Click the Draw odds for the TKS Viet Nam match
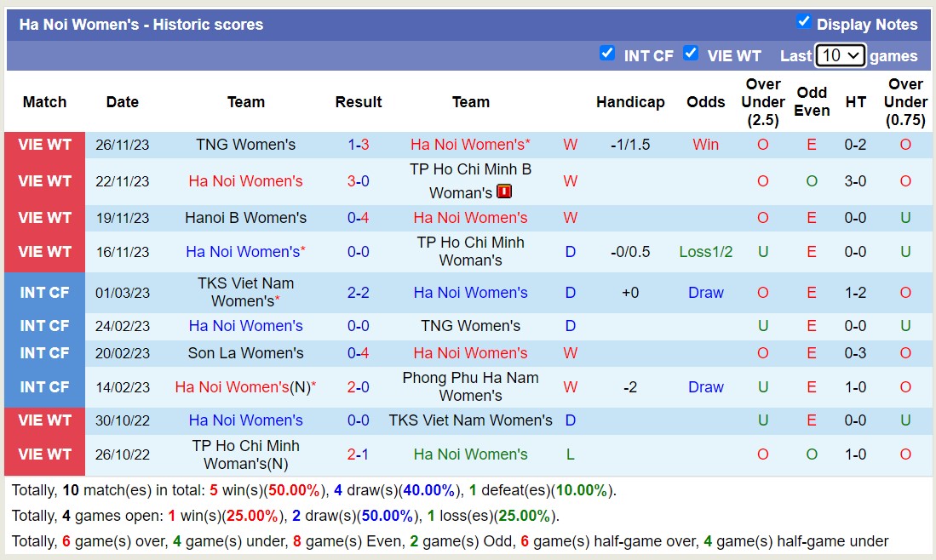This screenshot has width=936, height=560. click(x=705, y=292)
